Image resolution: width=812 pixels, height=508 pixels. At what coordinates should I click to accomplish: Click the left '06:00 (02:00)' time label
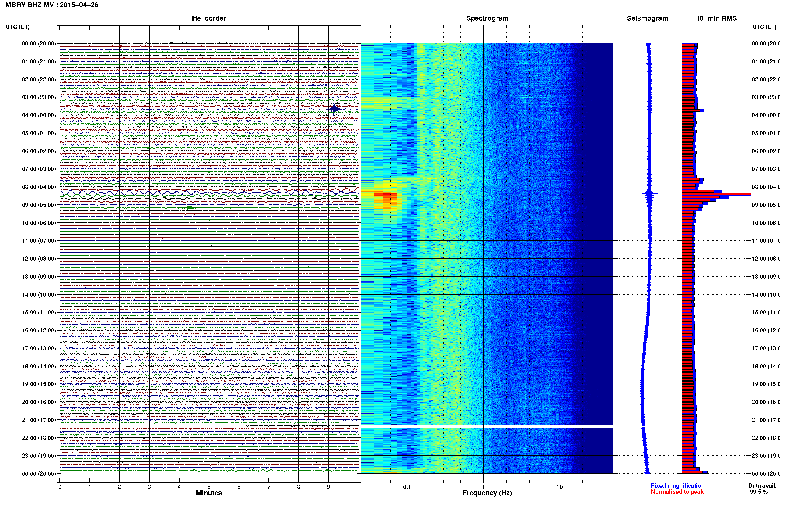[39, 151]
